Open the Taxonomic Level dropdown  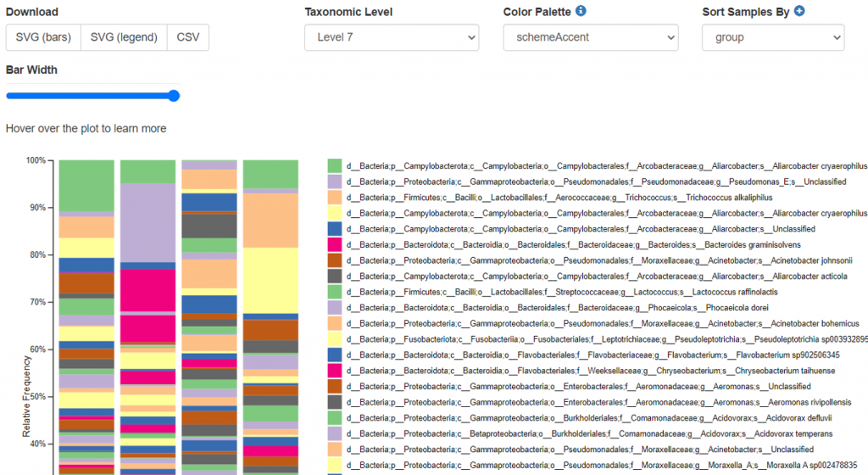(x=392, y=37)
